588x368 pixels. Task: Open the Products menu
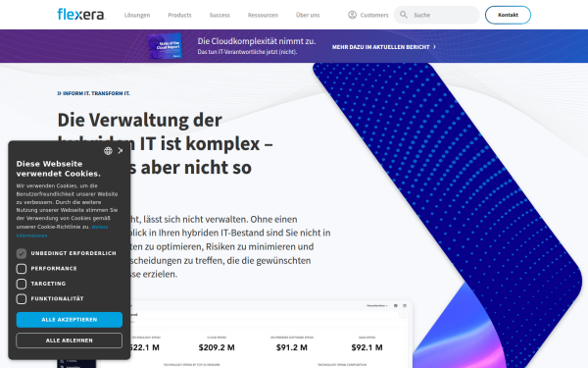pos(179,15)
